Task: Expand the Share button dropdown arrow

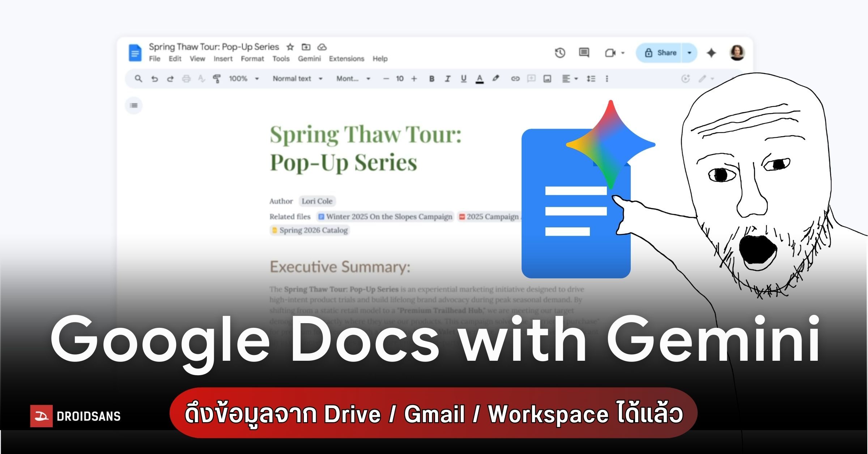Action: click(x=689, y=53)
